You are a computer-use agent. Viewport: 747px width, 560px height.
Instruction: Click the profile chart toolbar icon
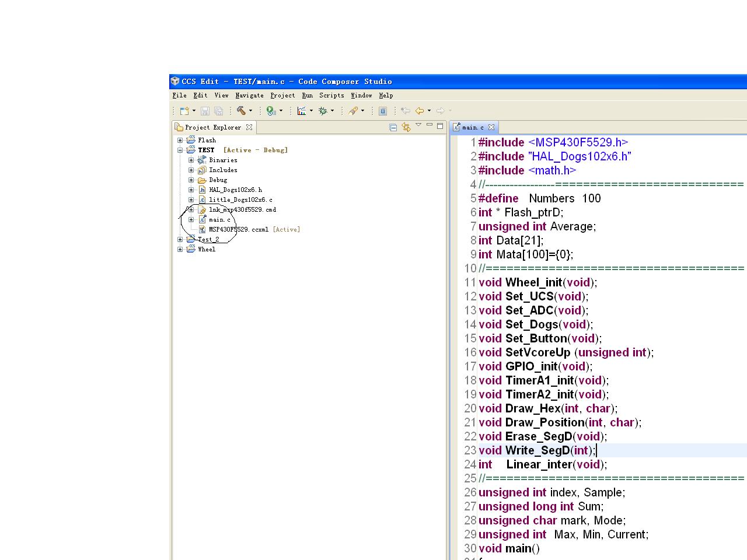301,111
